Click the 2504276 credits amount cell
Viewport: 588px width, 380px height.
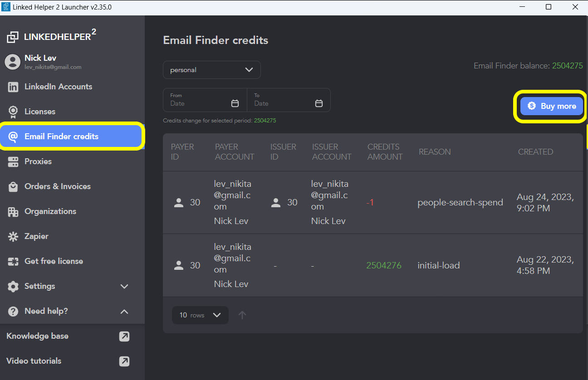(x=384, y=265)
